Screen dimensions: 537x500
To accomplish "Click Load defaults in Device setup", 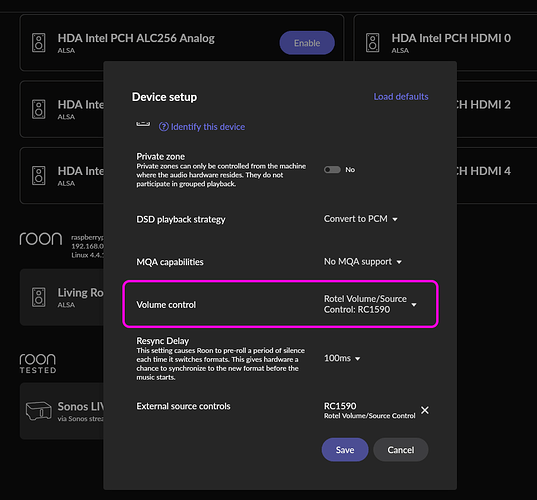I will click(401, 97).
